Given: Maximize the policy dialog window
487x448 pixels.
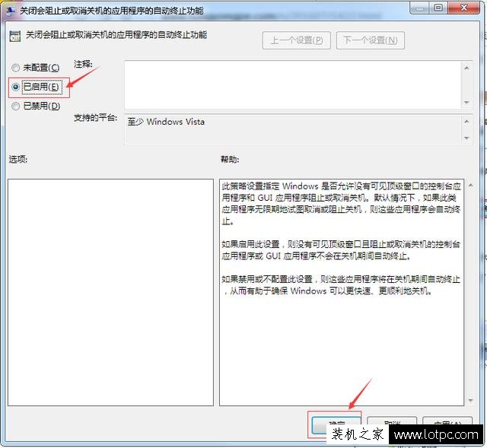Looking at the screenshot, I should coord(438,8).
